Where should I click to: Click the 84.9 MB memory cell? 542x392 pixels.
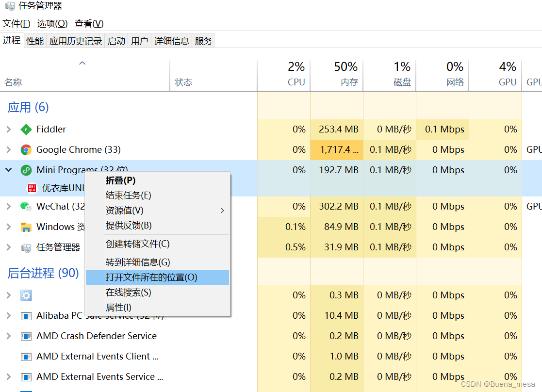tap(337, 227)
